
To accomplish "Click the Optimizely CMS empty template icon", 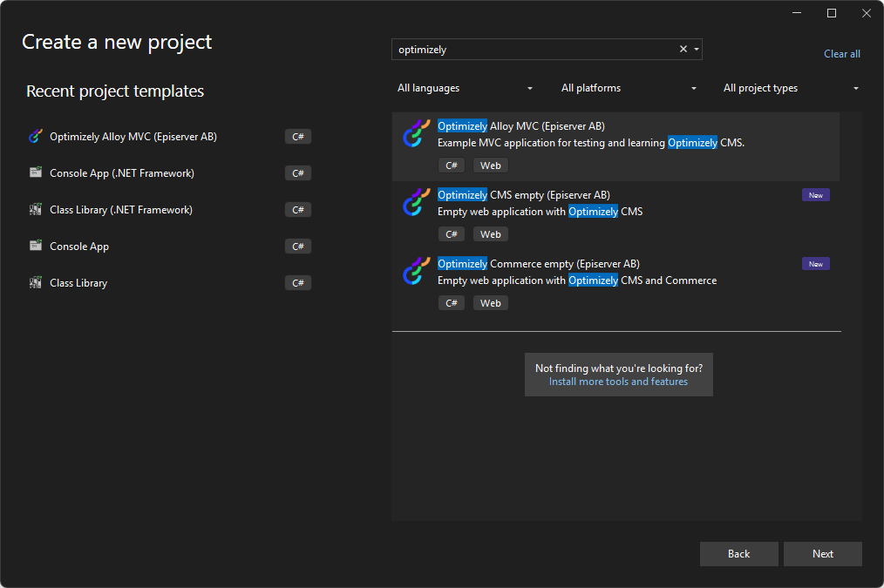I will 417,202.
